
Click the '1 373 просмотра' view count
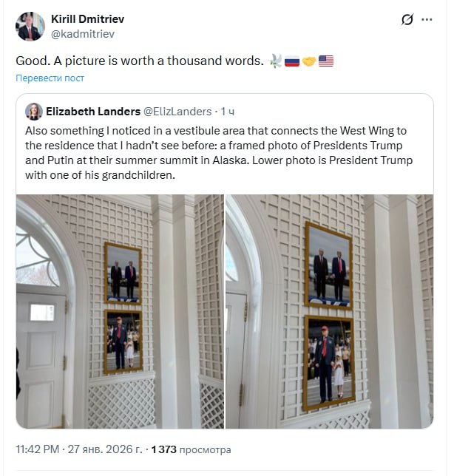click(189, 449)
